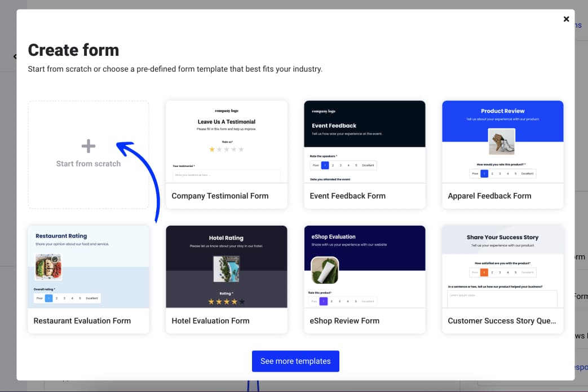Open the Hotel Evaluation Form preview thumbnail
The image size is (588, 392).
tap(227, 267)
